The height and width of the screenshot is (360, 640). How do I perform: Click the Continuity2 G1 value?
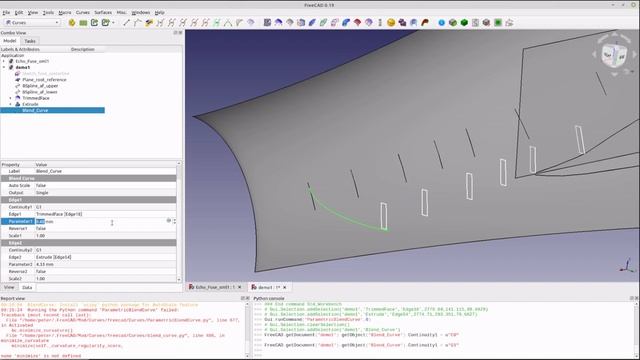[105, 250]
